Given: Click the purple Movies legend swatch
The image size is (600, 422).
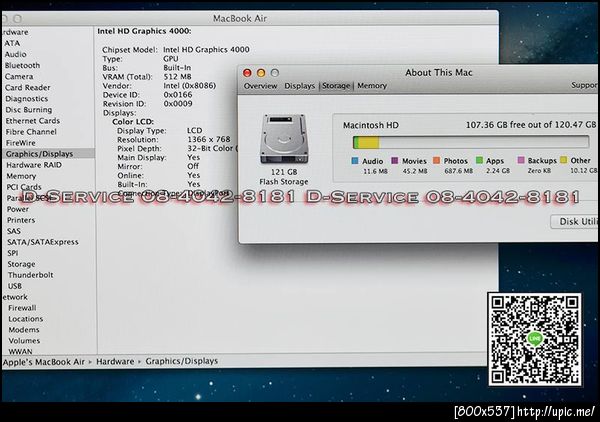Looking at the screenshot, I should [395, 161].
